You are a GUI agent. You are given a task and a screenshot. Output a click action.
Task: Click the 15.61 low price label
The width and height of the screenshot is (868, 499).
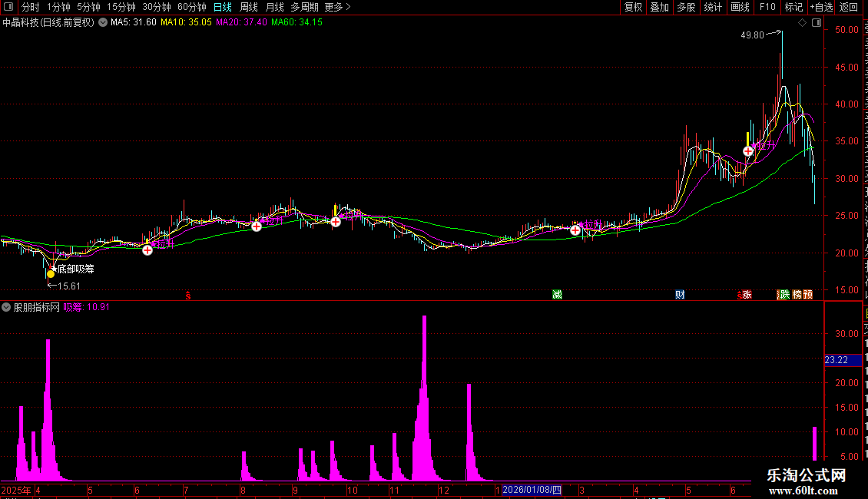[69, 286]
